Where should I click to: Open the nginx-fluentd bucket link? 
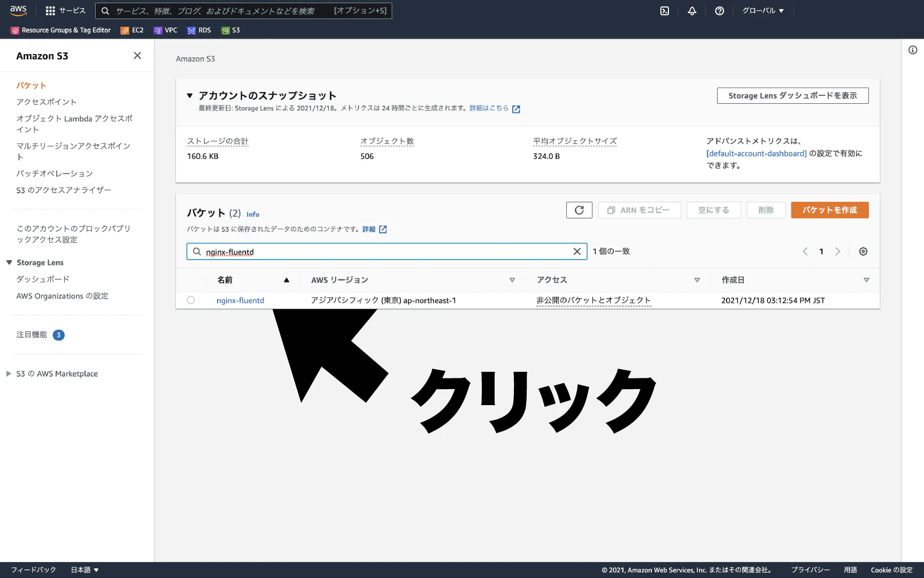(240, 301)
